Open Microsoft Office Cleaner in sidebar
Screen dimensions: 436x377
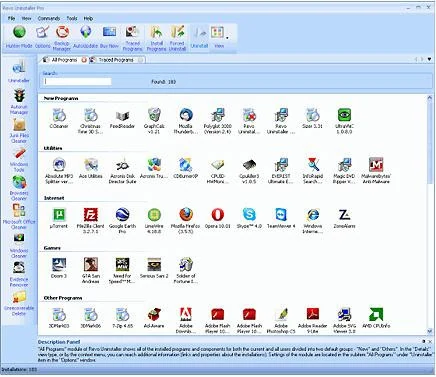19,216
